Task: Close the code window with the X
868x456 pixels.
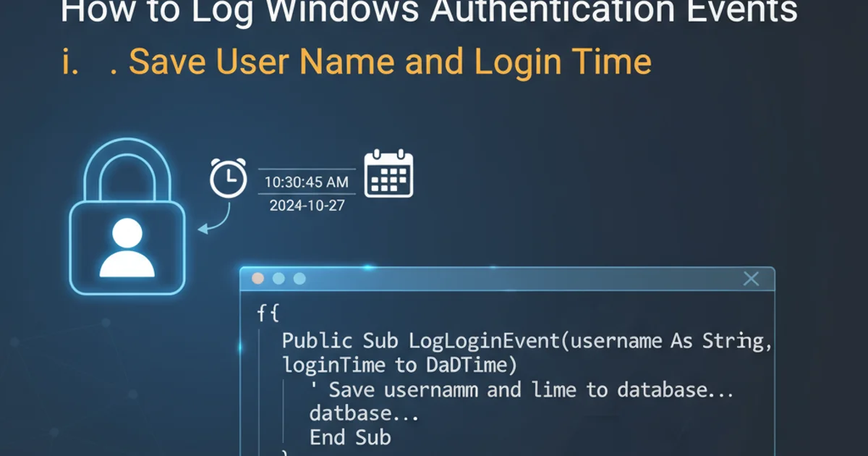Action: click(x=752, y=279)
